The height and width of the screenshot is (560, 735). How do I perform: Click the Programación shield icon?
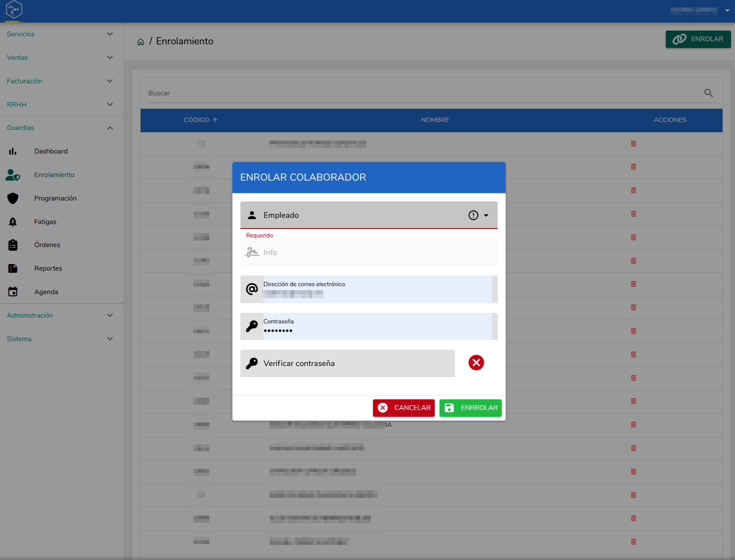tap(13, 198)
